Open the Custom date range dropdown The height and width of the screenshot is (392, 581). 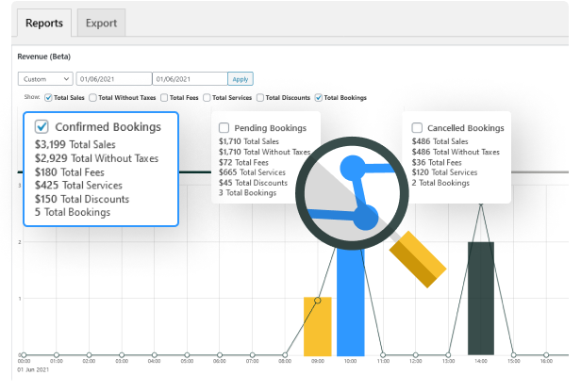45,79
